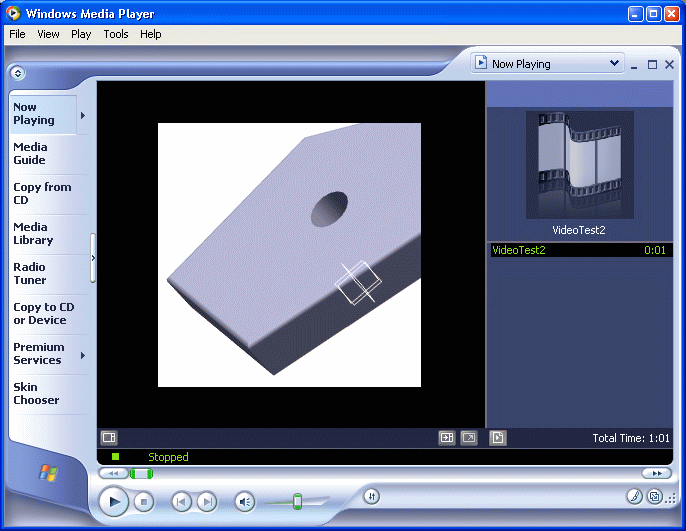Open the skin color chooser brush icon
The width and height of the screenshot is (686, 531).
click(x=634, y=496)
